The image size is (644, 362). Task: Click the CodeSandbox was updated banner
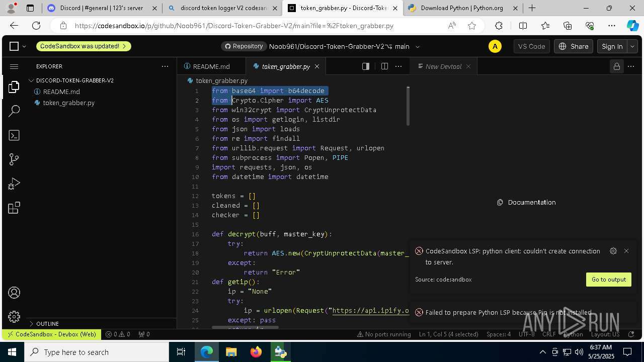84,46
